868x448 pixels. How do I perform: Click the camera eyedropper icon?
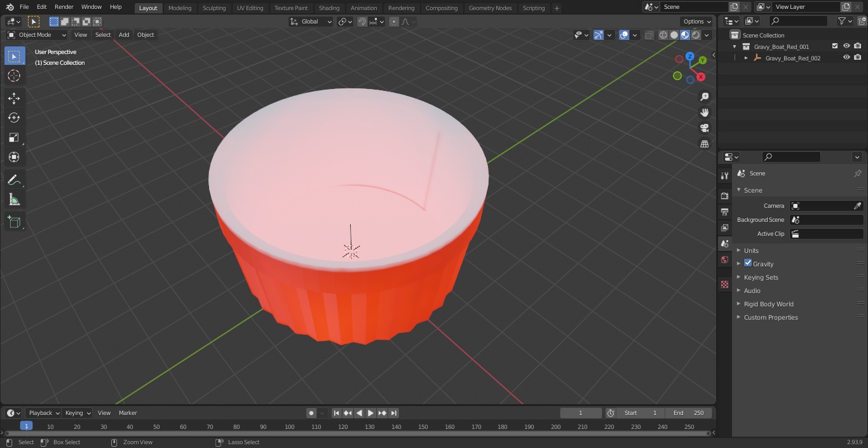point(857,206)
